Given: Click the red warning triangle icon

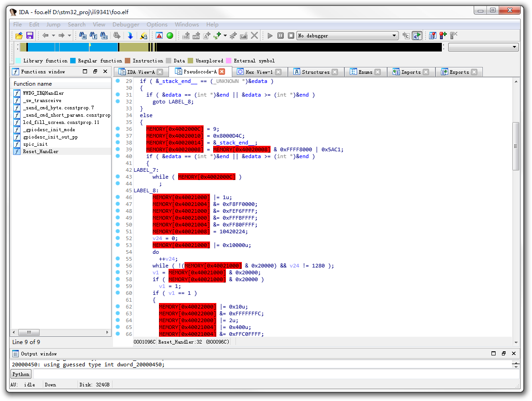Looking at the screenshot, I should click(159, 36).
